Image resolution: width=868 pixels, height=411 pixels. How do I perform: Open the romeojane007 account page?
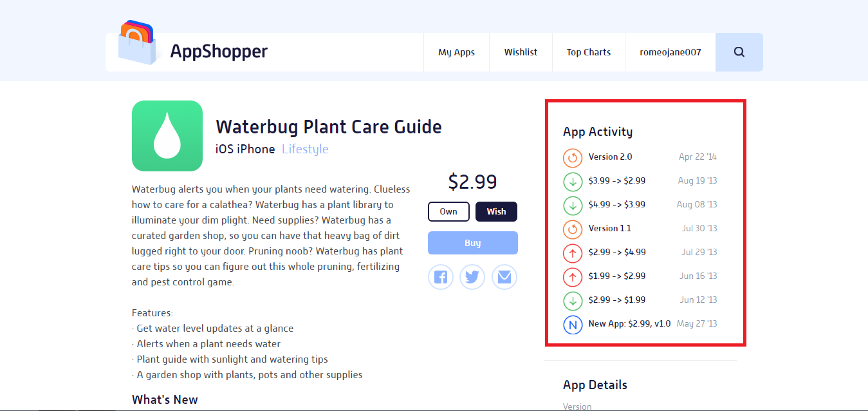670,52
